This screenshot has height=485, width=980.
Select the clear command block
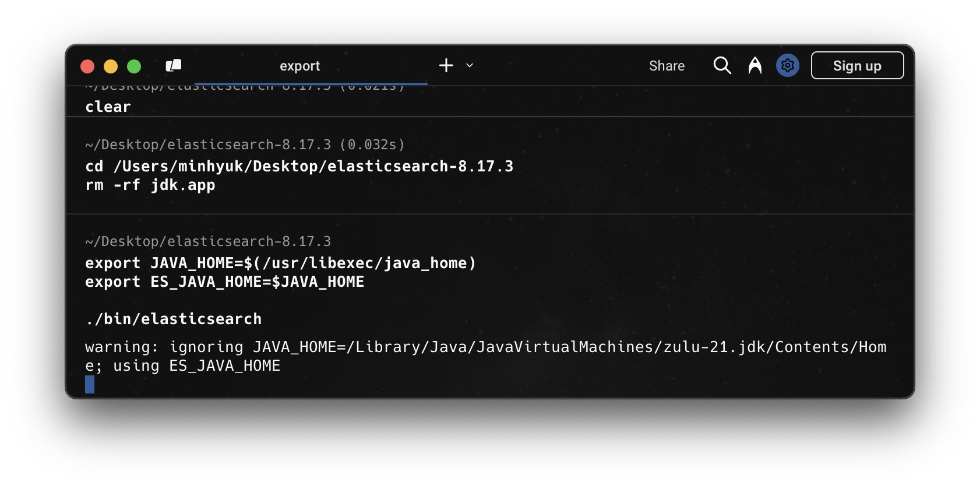click(108, 107)
